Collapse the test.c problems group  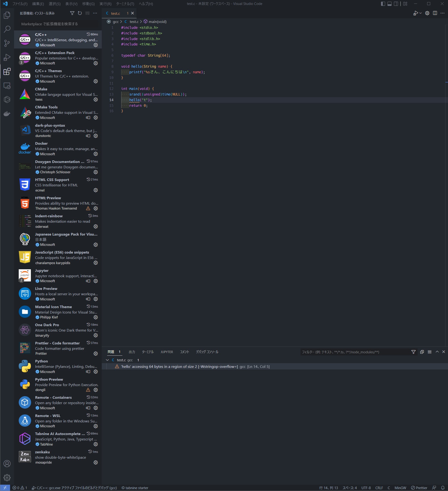[x=107, y=360]
